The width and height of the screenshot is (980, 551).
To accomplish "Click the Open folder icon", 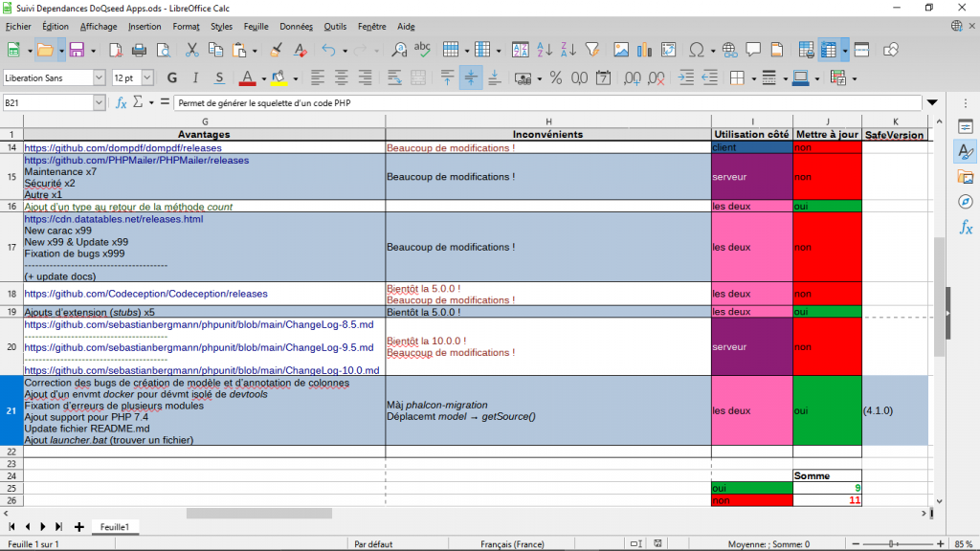I will pyautogui.click(x=45, y=50).
